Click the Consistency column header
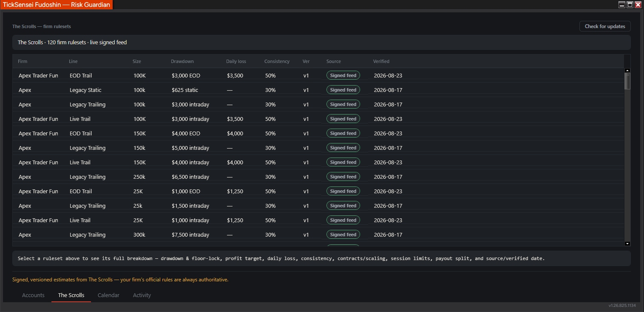This screenshot has height=312, width=644. point(277,61)
